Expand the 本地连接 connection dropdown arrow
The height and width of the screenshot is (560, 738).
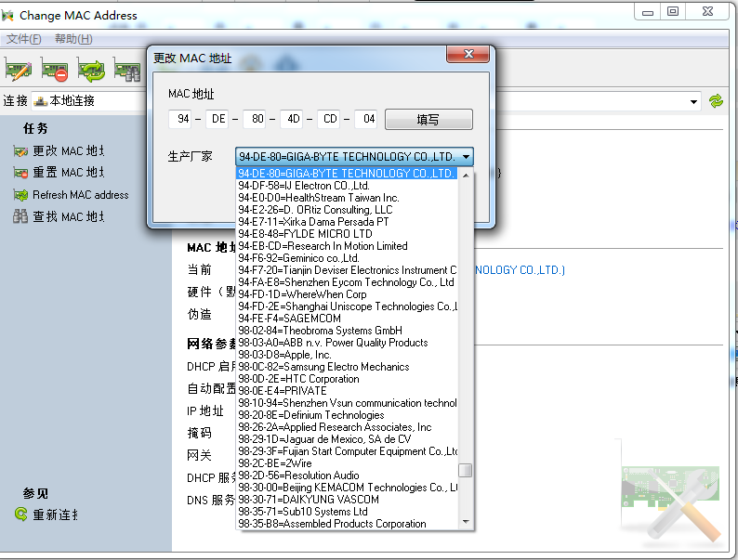click(x=693, y=101)
